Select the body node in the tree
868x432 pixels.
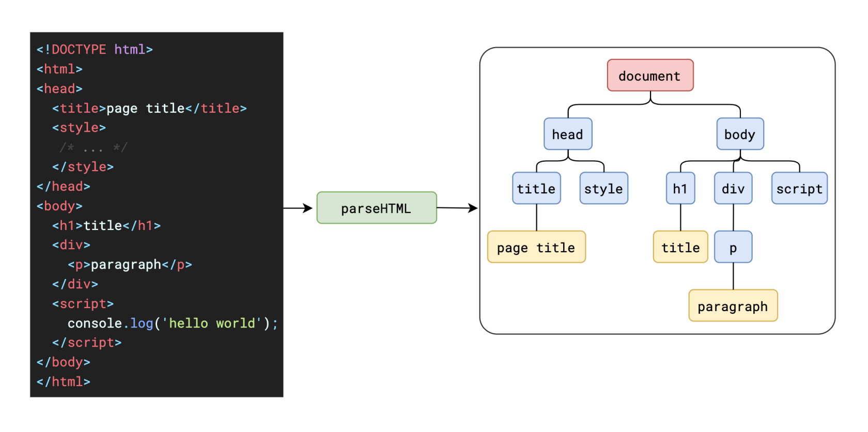pyautogui.click(x=740, y=134)
